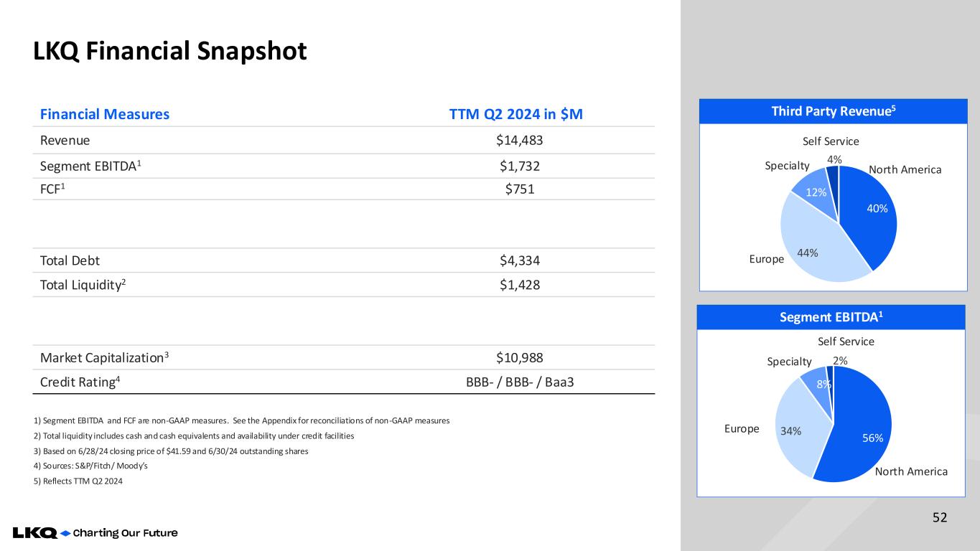Select the BBB- / BBB- / Baa3 credit rating

(x=520, y=382)
